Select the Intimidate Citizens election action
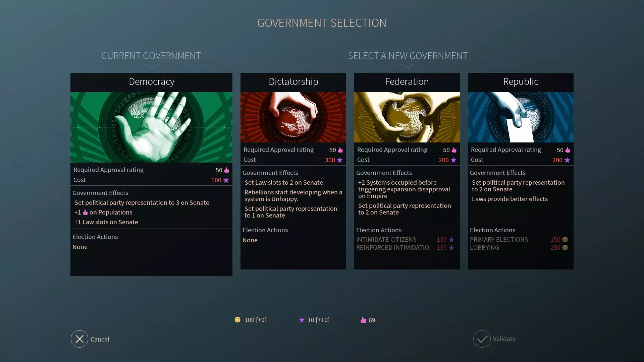The height and width of the screenshot is (362, 644). 406,239
